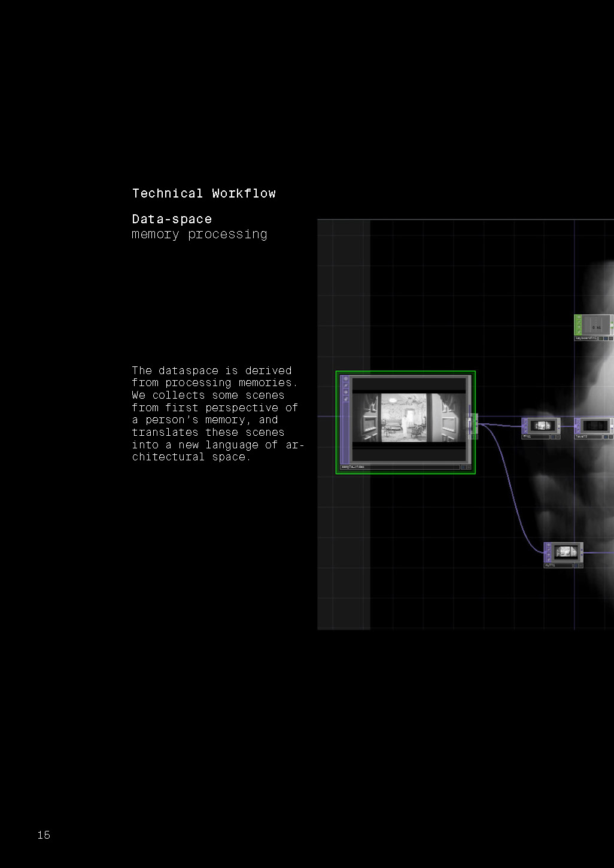Click the top flag icon on the green keyboard node
The width and height of the screenshot is (614, 868).
click(578, 318)
